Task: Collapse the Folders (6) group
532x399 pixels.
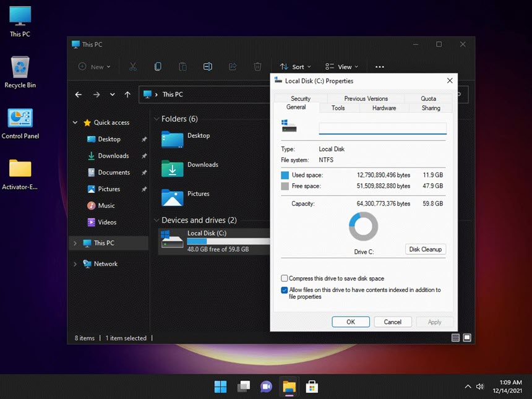Action: point(157,119)
